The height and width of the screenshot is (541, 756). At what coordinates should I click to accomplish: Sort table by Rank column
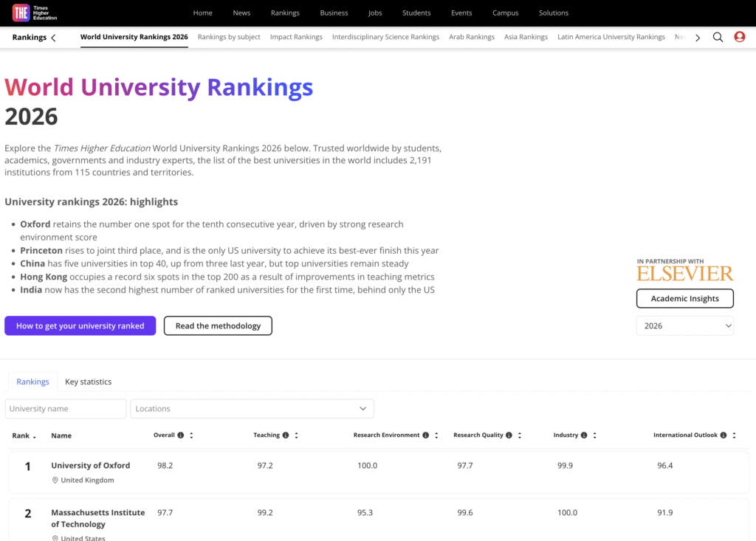[35, 435]
